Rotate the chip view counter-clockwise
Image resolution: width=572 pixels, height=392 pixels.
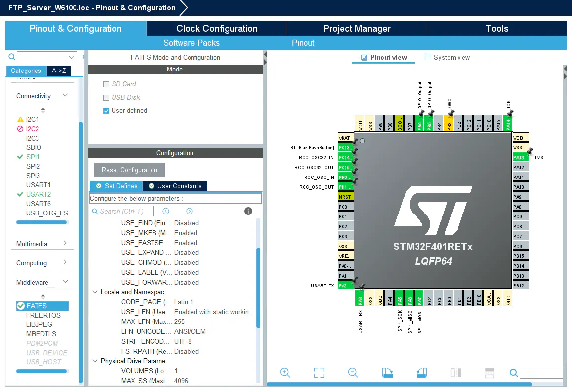[x=421, y=373]
